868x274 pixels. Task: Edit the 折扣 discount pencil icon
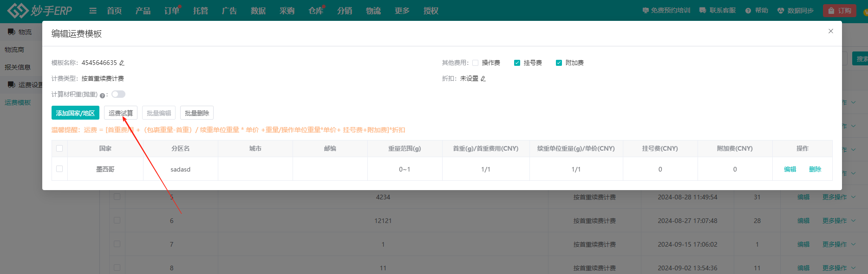[483, 79]
